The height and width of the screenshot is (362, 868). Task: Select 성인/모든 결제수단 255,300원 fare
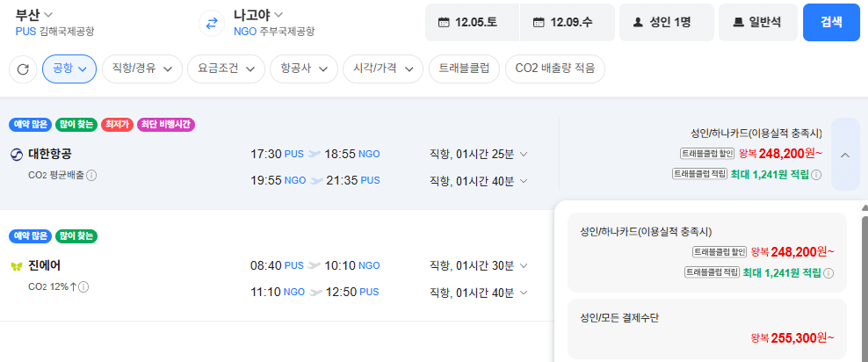pyautogui.click(x=707, y=329)
